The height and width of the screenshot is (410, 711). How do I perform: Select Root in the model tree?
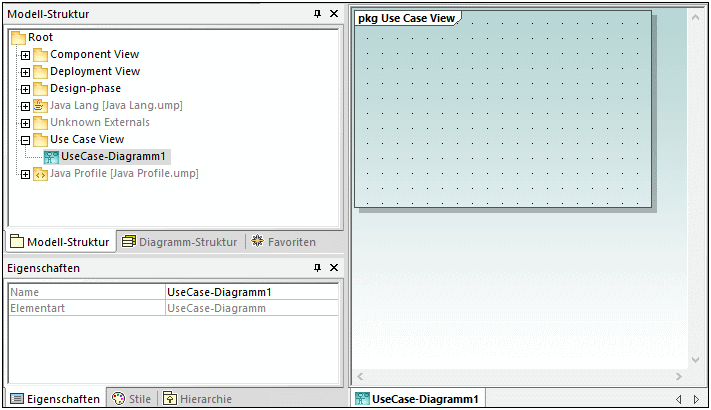point(40,37)
